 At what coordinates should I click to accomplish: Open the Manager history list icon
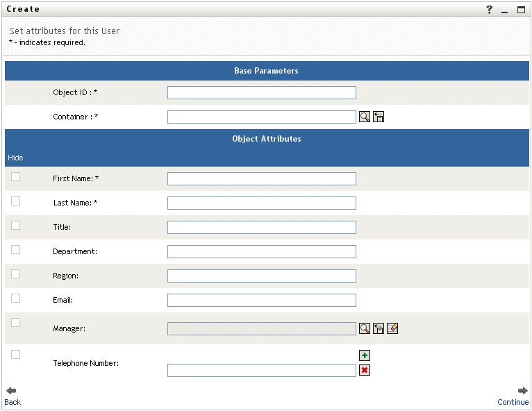point(379,328)
